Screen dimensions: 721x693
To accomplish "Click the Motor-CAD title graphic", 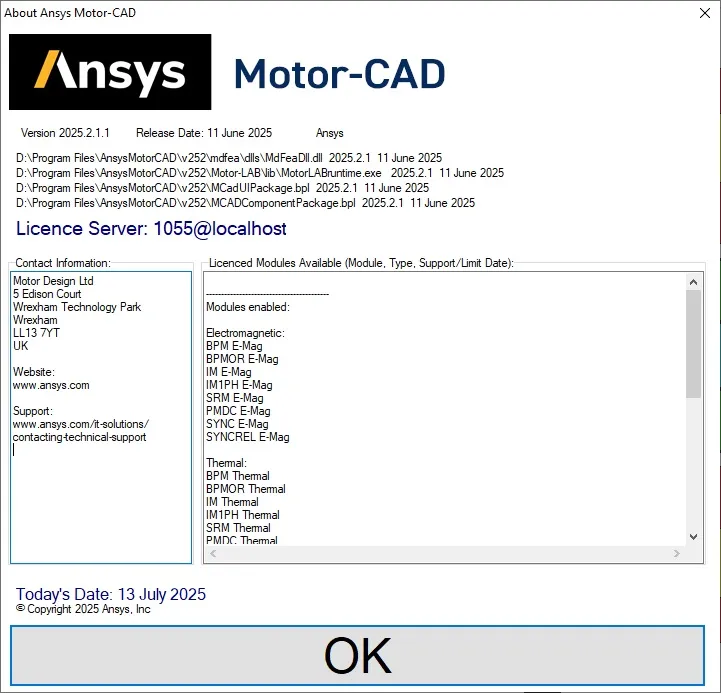I will pos(339,74).
